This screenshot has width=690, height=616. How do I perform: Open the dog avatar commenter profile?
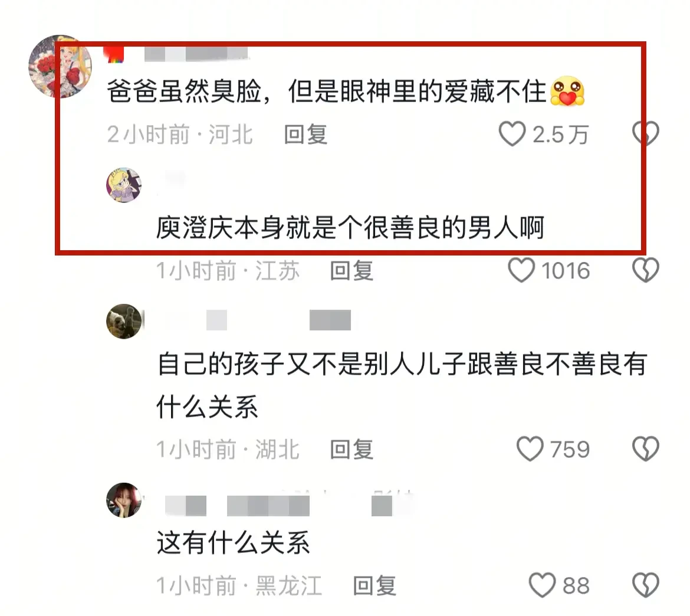(x=124, y=322)
